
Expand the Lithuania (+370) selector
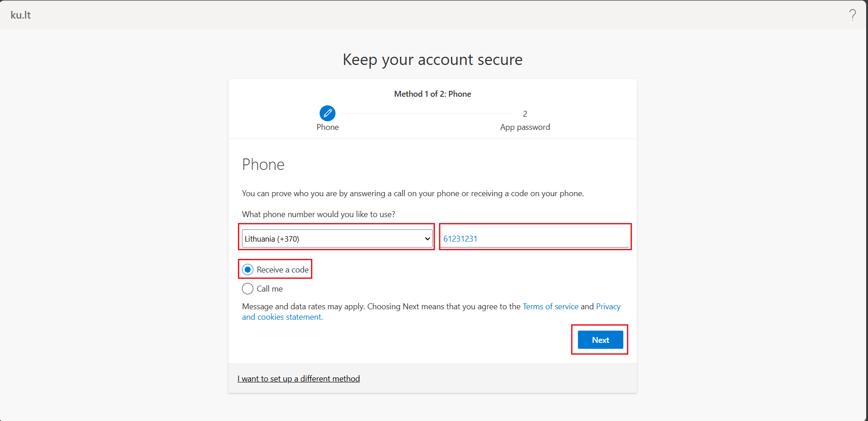[x=336, y=238]
